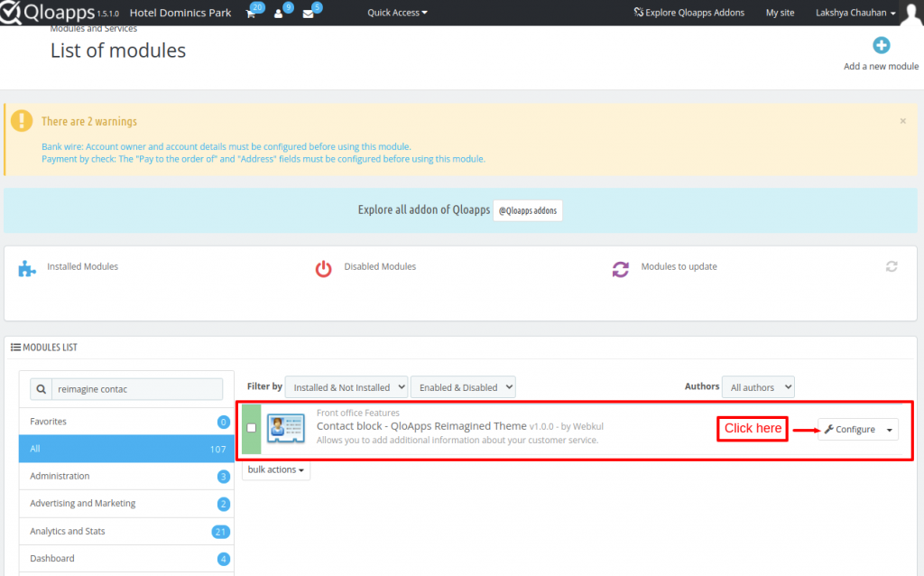Click the Disabled Modules power icon
Image resolution: width=924 pixels, height=576 pixels.
[323, 268]
